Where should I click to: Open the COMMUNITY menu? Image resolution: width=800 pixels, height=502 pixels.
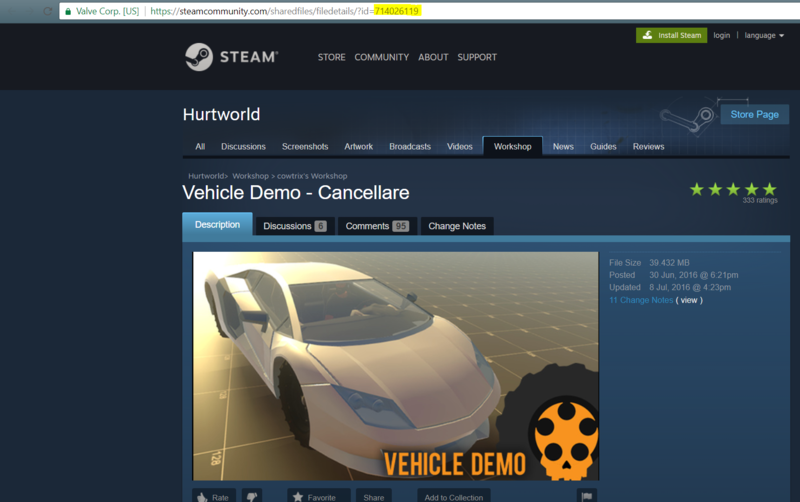tap(382, 57)
